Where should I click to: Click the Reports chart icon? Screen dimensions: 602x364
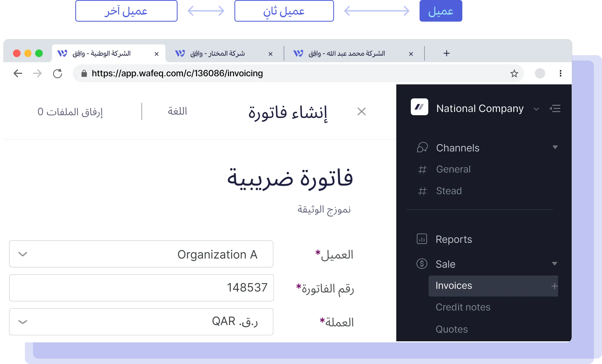pos(422,239)
